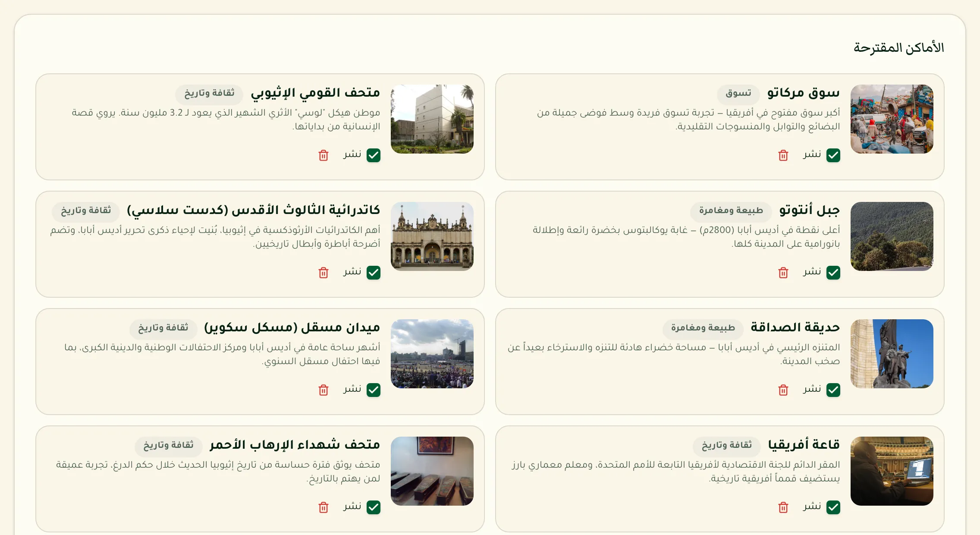Select the title سوق مركاتو
The image size is (980, 535).
point(804,93)
